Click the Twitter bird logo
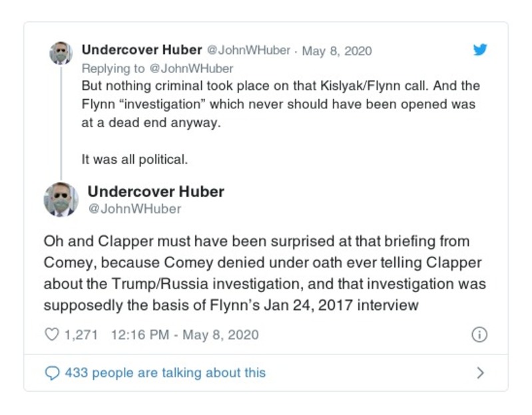This screenshot has width=532, height=415. pos(479,50)
